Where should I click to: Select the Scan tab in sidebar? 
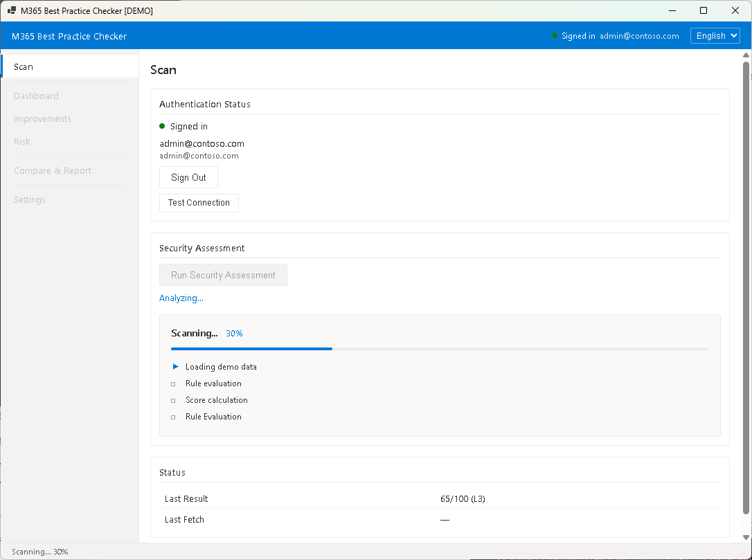point(69,67)
